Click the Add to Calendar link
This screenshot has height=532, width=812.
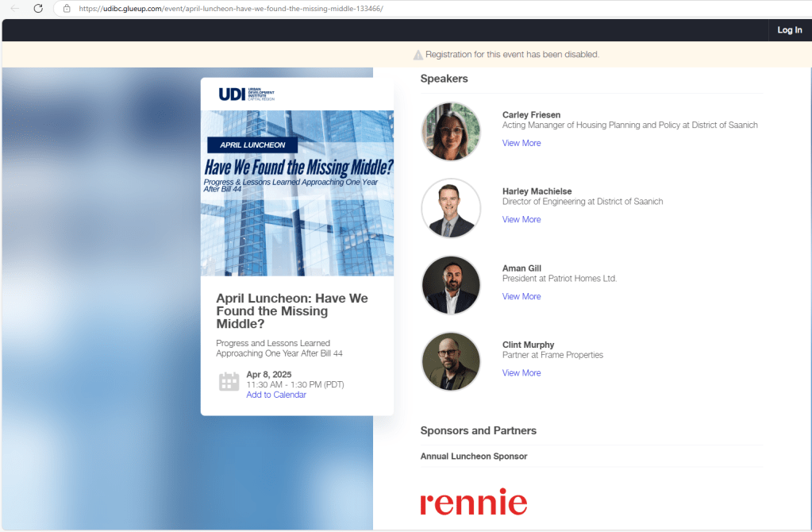tap(275, 395)
